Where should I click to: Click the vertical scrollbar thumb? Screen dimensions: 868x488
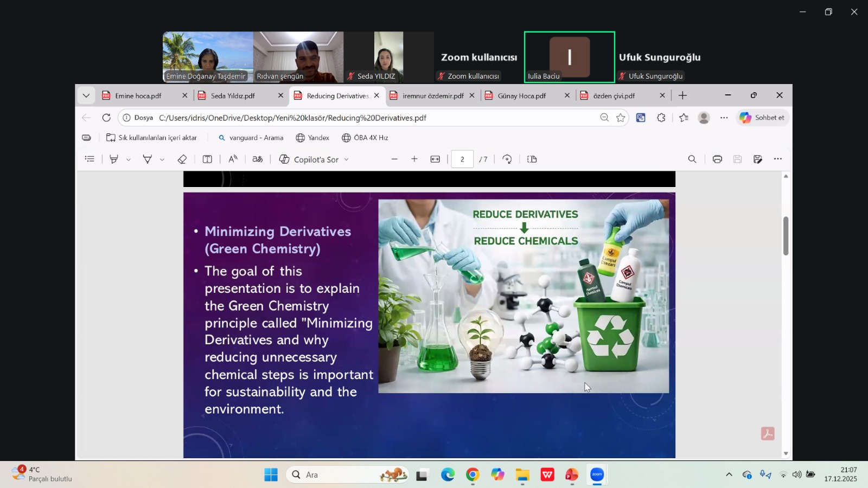coord(786,236)
